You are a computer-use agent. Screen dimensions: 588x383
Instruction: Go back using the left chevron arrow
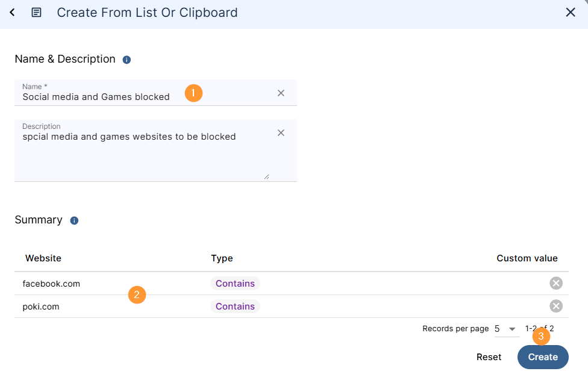point(13,13)
